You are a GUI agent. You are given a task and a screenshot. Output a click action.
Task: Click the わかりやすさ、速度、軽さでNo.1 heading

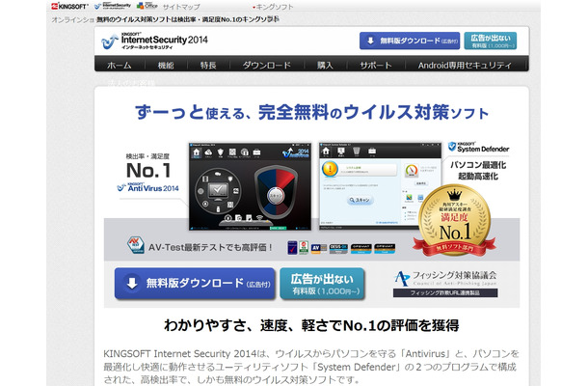click(x=311, y=325)
